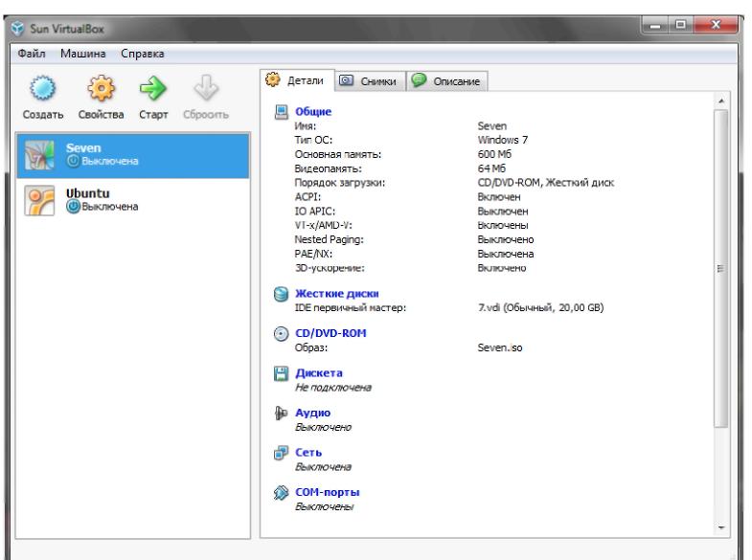Click the Аудио speaker icon
The image size is (752, 560).
click(281, 413)
